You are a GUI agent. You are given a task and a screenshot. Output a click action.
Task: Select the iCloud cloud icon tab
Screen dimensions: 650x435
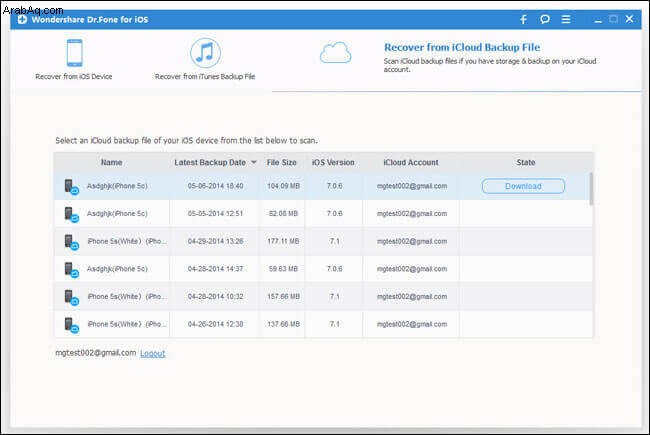click(335, 53)
